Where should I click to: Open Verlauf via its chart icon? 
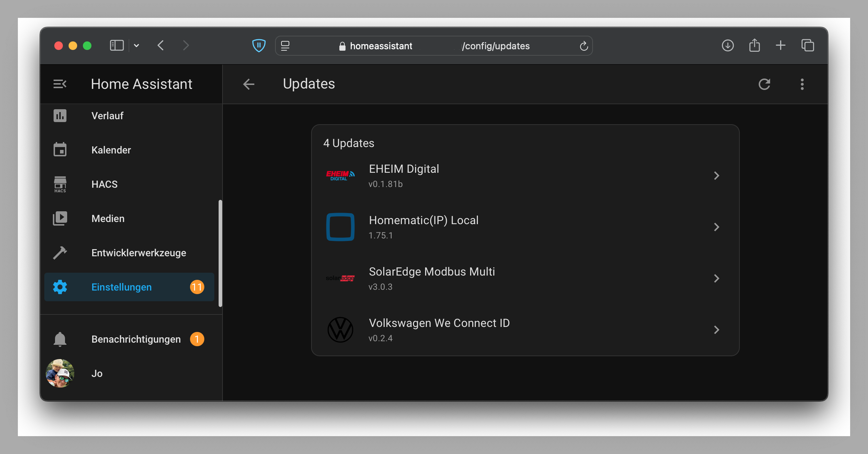click(60, 115)
